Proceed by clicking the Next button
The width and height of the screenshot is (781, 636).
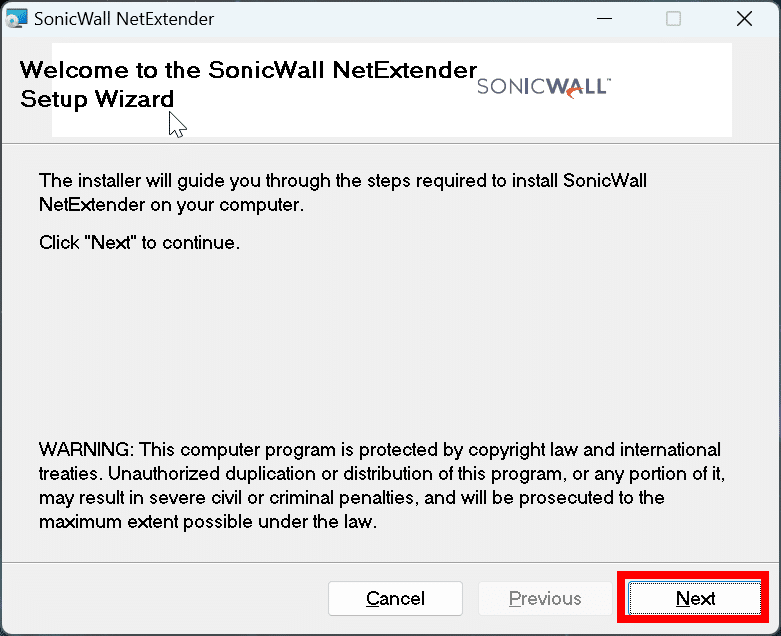point(695,598)
